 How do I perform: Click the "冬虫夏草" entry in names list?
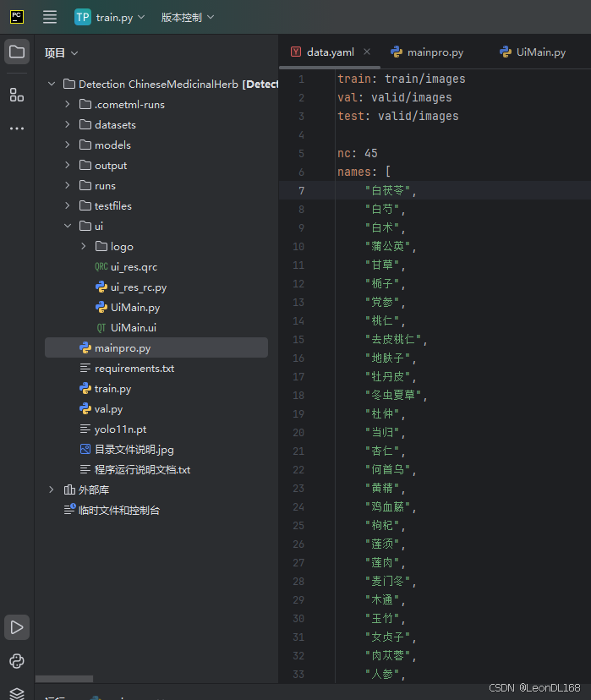click(x=393, y=395)
